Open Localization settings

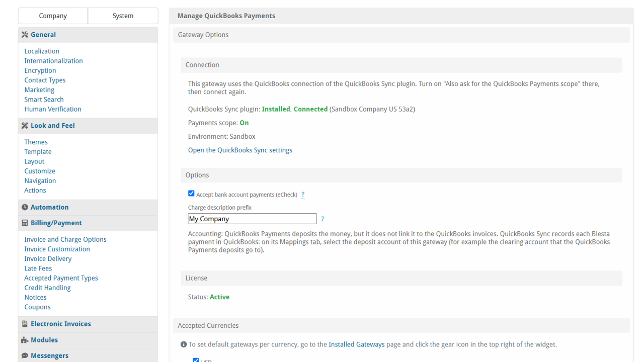42,51
